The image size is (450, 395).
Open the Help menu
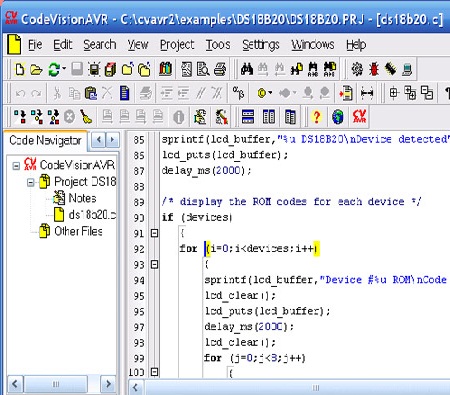point(356,45)
